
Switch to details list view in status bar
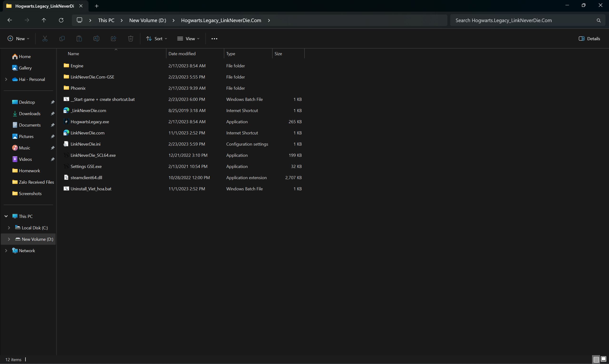[x=596, y=359]
